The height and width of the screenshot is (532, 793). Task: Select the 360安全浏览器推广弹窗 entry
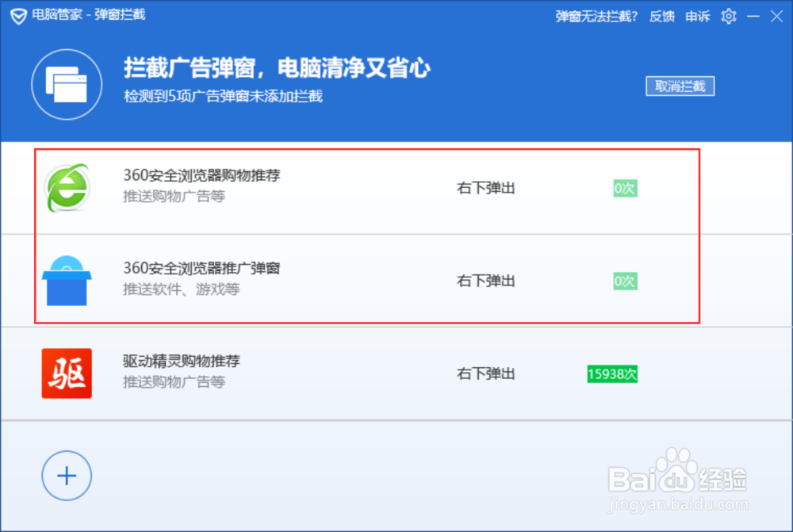pyautogui.click(x=396, y=281)
